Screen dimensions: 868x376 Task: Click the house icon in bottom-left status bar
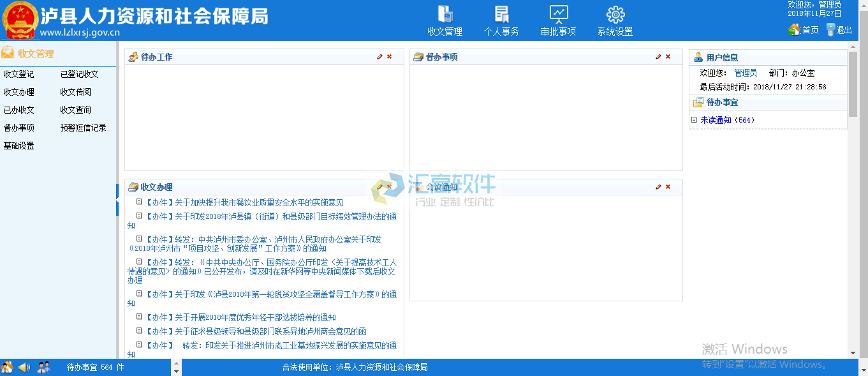(x=7, y=367)
